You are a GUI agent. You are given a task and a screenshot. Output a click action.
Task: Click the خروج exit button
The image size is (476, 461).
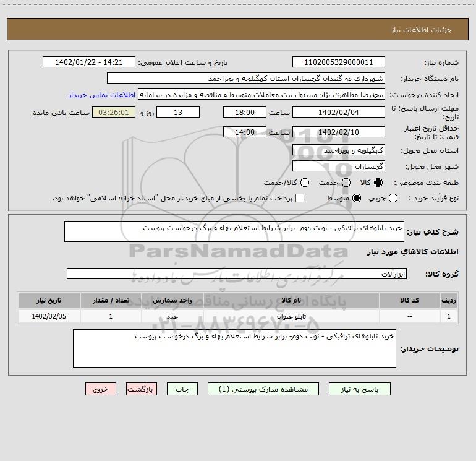[x=101, y=389]
